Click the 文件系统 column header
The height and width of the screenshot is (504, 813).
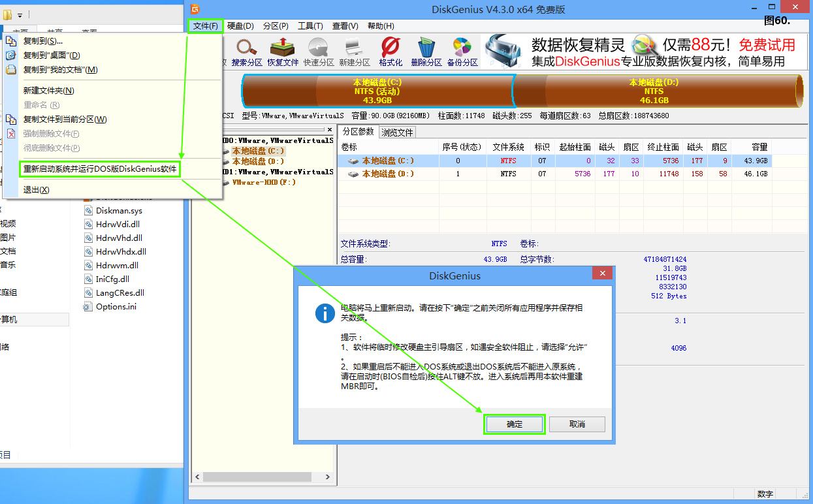[x=508, y=147]
